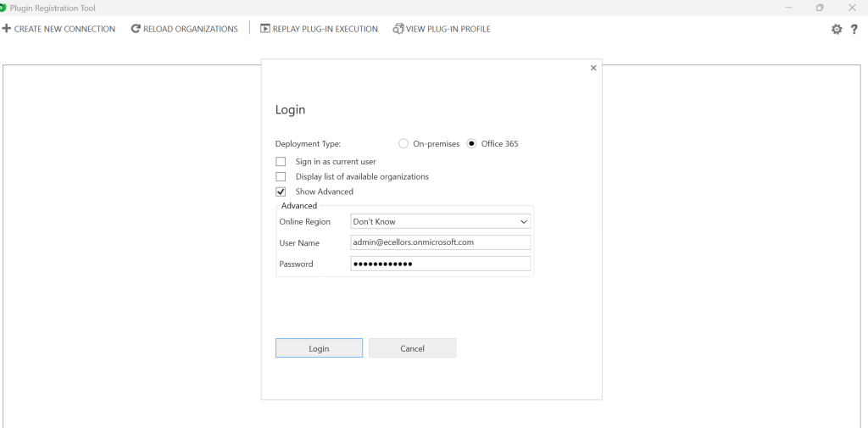Click the Create New Connection label
The image size is (868, 428).
point(64,29)
